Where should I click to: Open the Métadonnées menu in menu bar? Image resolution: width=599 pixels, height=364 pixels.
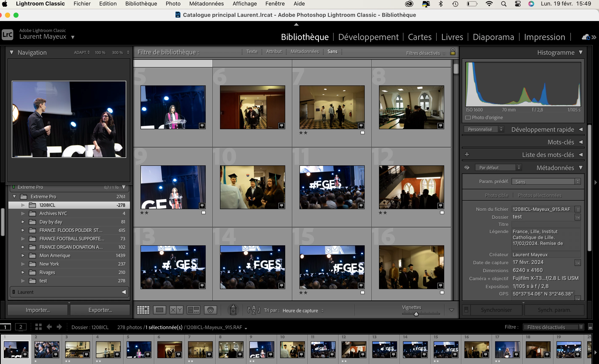click(x=206, y=4)
